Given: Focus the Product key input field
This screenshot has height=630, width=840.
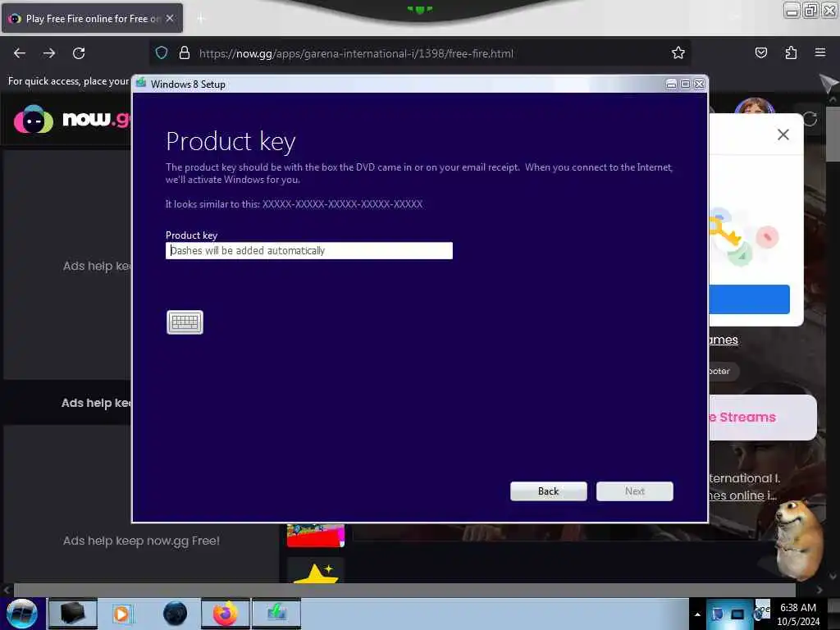Looking at the screenshot, I should [309, 251].
